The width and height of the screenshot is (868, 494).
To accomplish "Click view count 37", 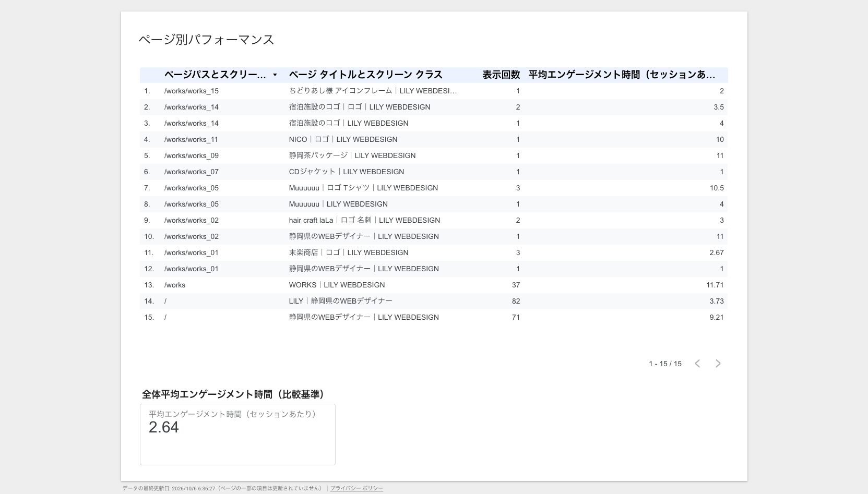I will coord(516,285).
